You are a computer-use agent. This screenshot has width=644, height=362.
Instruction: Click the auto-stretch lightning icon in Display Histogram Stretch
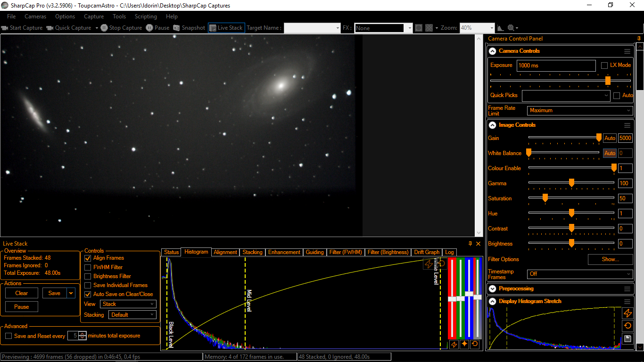tap(627, 313)
